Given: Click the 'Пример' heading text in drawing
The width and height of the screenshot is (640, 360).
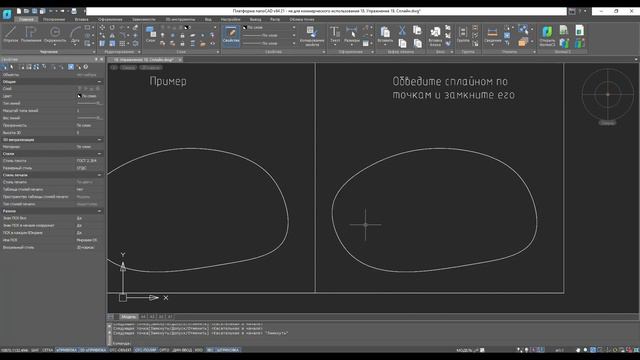Looking at the screenshot, I should [168, 81].
